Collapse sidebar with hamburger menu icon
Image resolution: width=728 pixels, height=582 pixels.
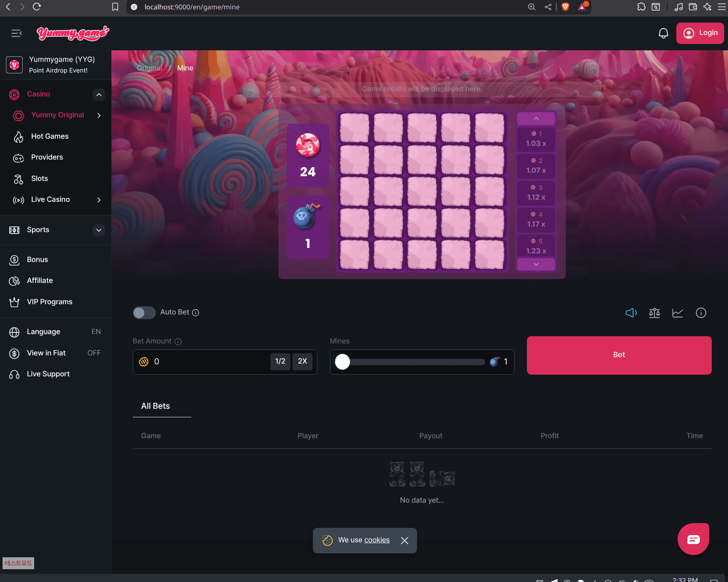(x=17, y=33)
